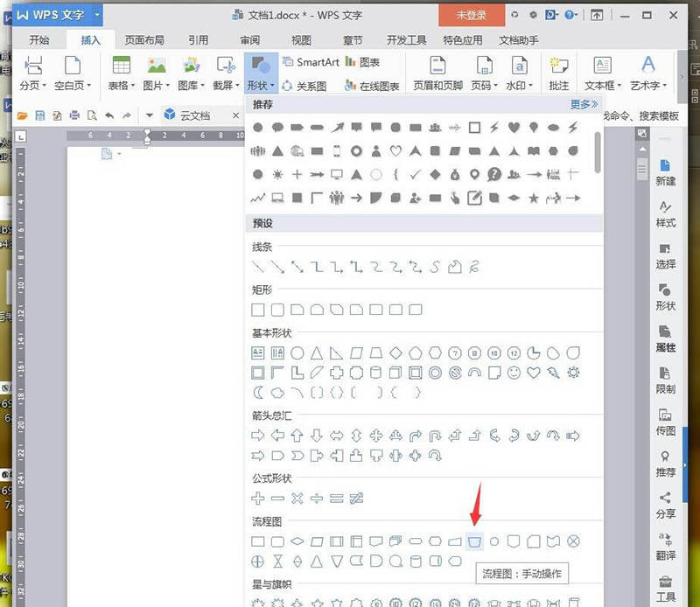Select the plus sign formula shape
700x607 pixels.
pyautogui.click(x=257, y=498)
